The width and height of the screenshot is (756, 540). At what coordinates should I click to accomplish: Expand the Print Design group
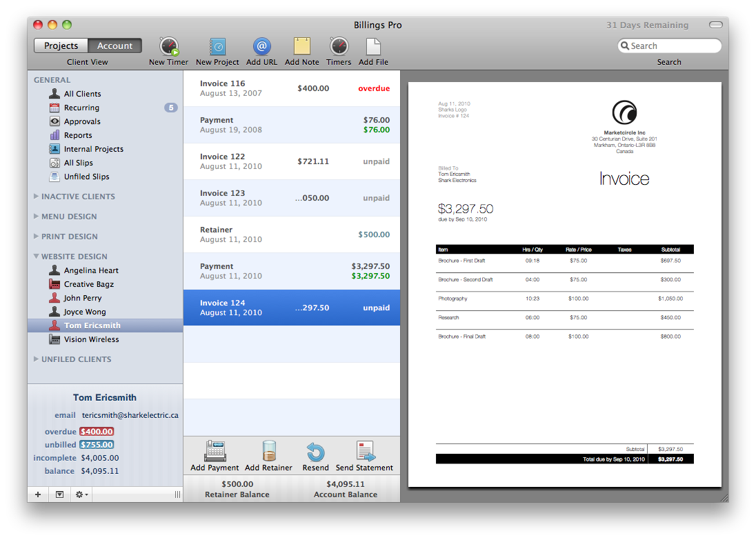[36, 237]
